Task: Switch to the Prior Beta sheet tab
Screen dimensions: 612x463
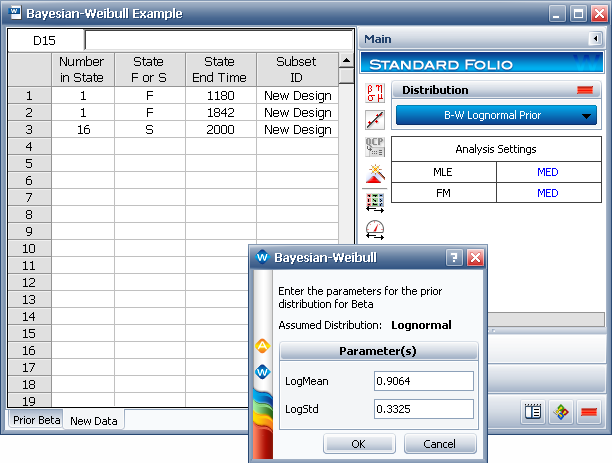Action: pos(35,421)
